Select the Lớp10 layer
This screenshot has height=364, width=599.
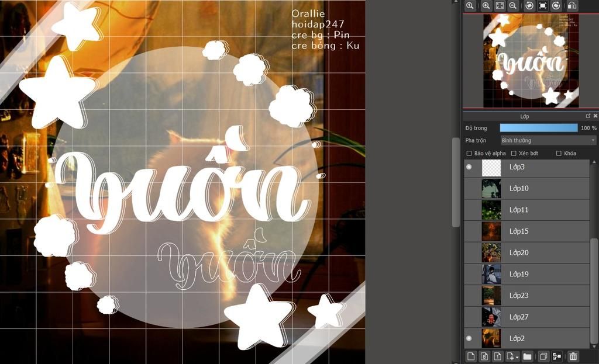pos(527,189)
